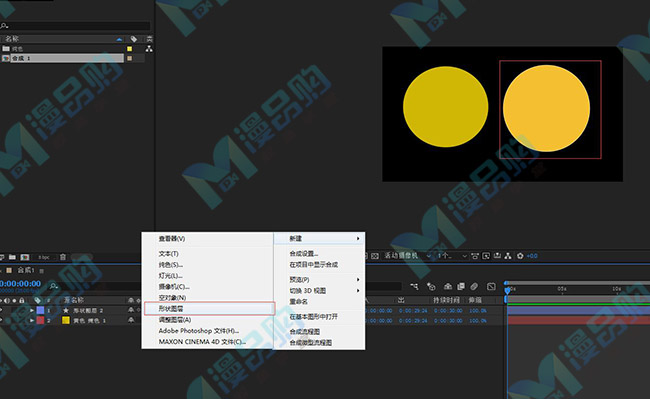Click the label tag icon in timeline header
Image resolution: width=650 pixels, height=399 pixels.
(37, 300)
